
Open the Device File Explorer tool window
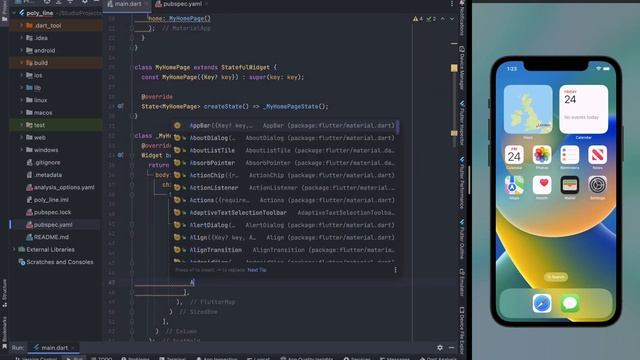pyautogui.click(x=462, y=331)
